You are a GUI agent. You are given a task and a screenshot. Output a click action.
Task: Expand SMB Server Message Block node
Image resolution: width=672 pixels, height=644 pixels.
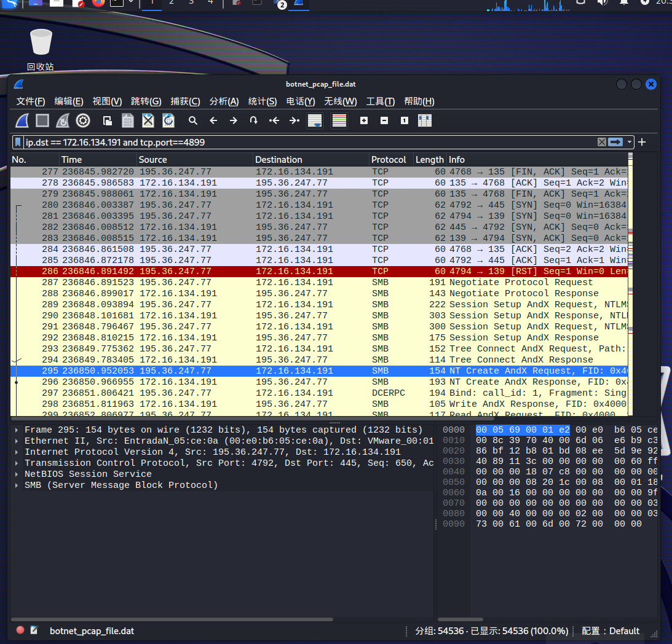point(16,485)
